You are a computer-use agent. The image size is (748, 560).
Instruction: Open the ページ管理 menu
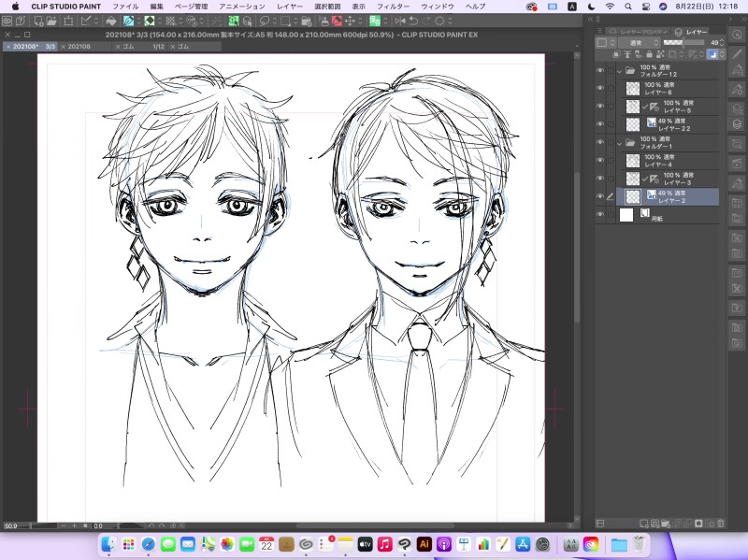click(192, 7)
